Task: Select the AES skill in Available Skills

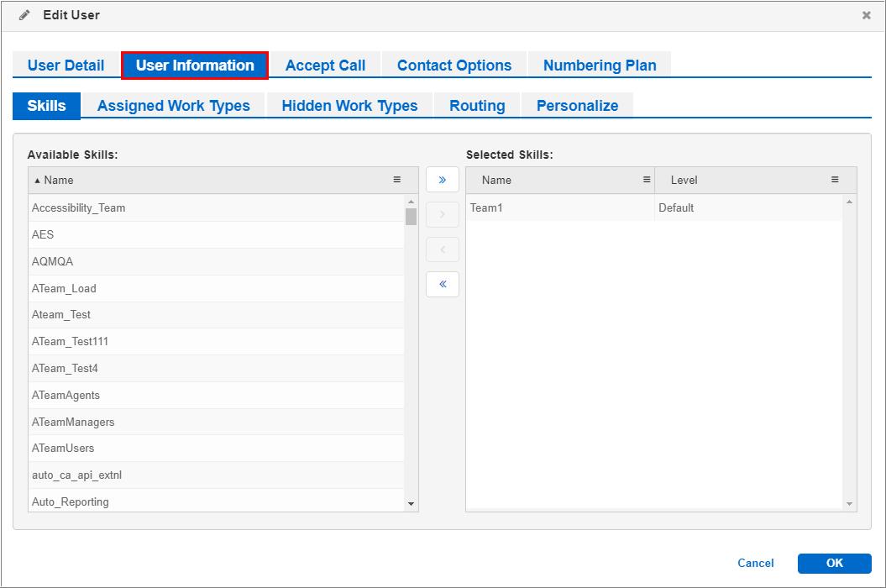Action: pyautogui.click(x=168, y=234)
